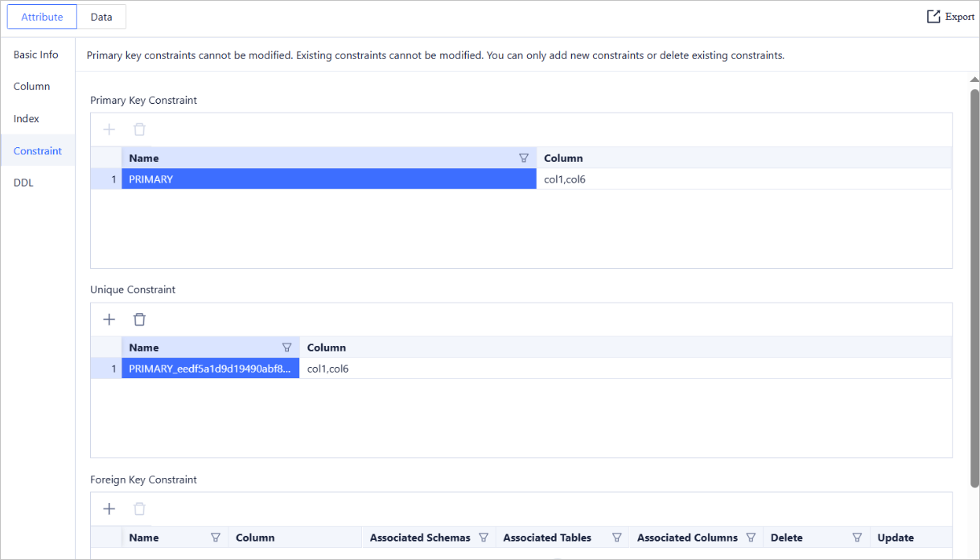Filter the Delete column
Screen dimensions: 980x560
857,537
